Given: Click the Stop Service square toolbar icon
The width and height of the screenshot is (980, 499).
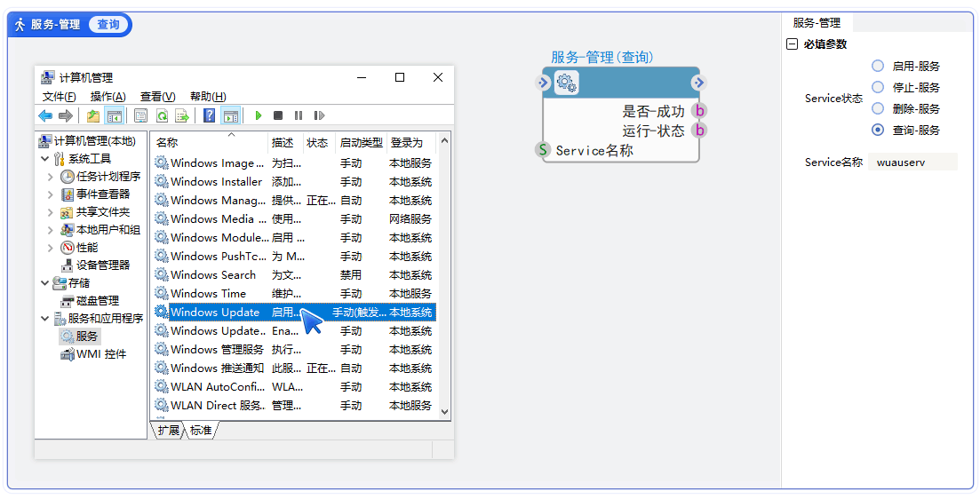Looking at the screenshot, I should (x=278, y=115).
